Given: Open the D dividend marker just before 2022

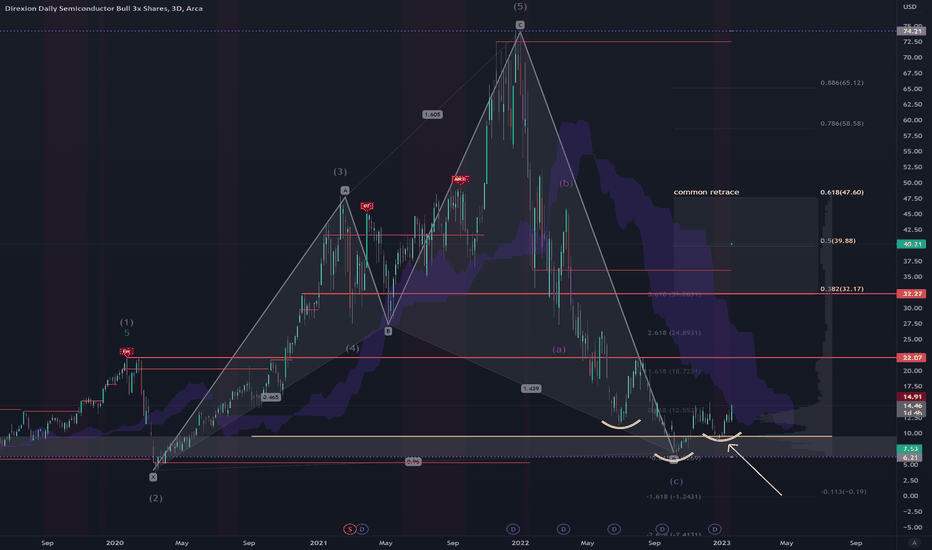Looking at the screenshot, I should [513, 529].
